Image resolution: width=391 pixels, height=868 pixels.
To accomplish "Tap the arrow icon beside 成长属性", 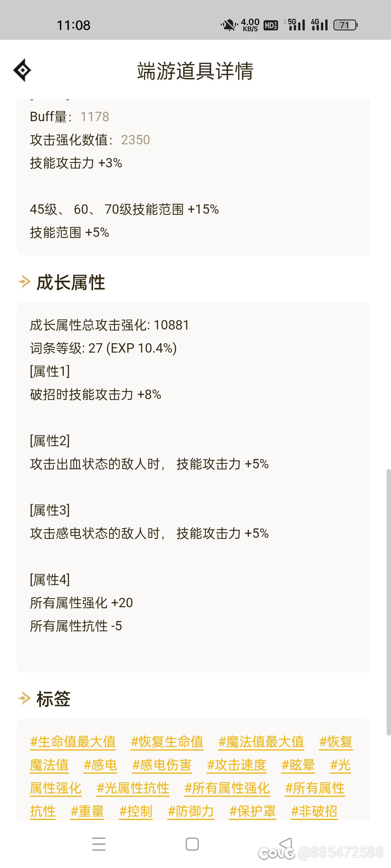I will pyautogui.click(x=24, y=282).
